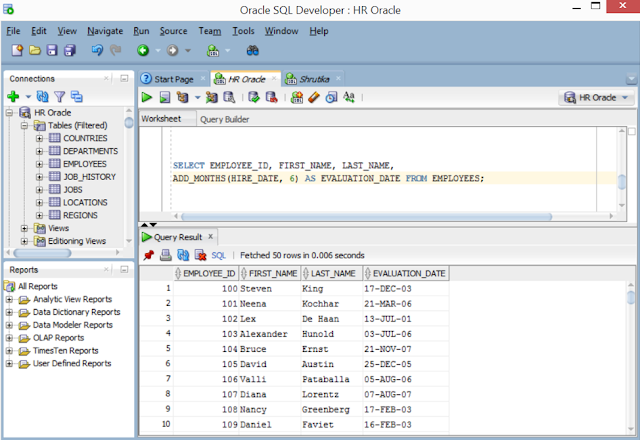
Task: Click the New file icon in main toolbar
Action: click(18, 51)
